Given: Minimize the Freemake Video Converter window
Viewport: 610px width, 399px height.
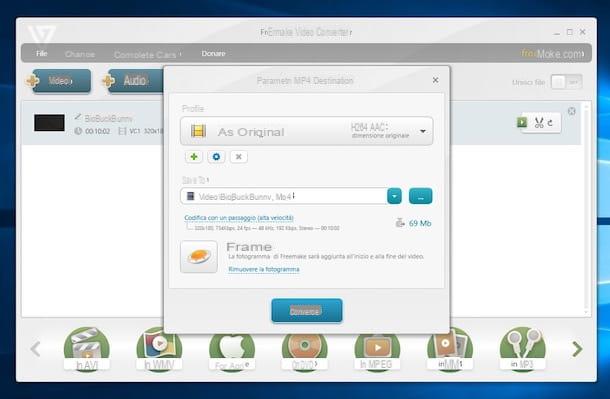Looking at the screenshot, I should 557,32.
